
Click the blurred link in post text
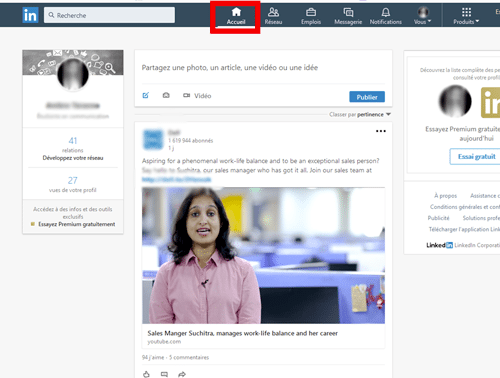tap(177, 180)
